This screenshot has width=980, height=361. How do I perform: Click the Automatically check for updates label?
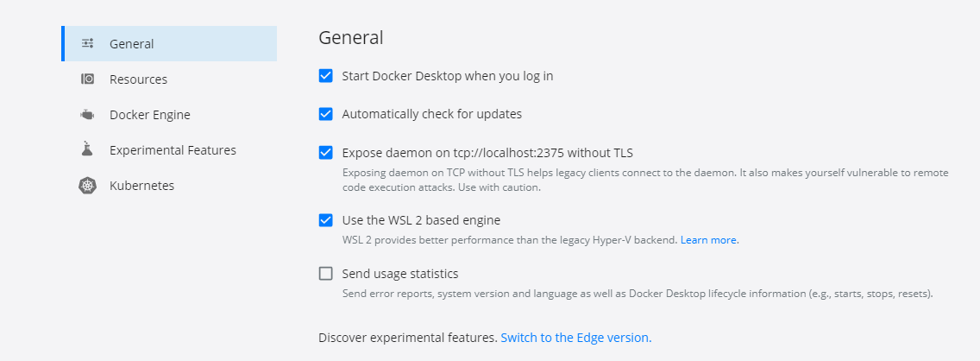point(432,114)
